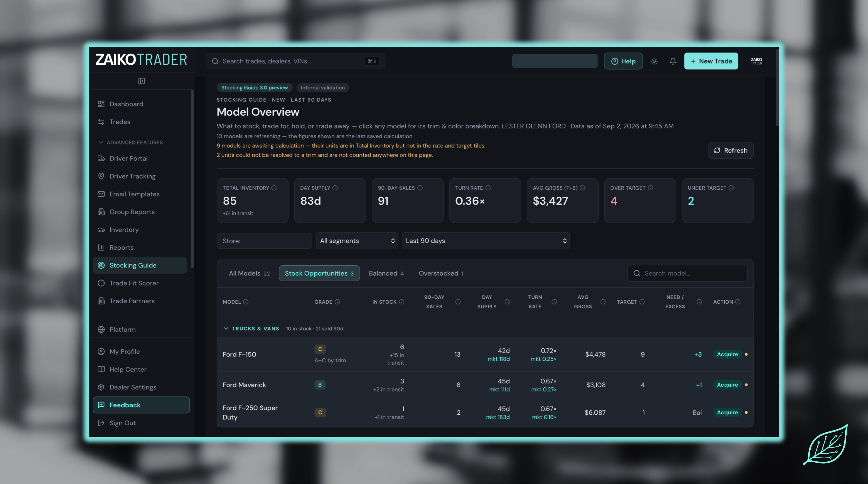The image size is (868, 484).
Task: Open Driver Portal truck icon item
Action: (140, 158)
